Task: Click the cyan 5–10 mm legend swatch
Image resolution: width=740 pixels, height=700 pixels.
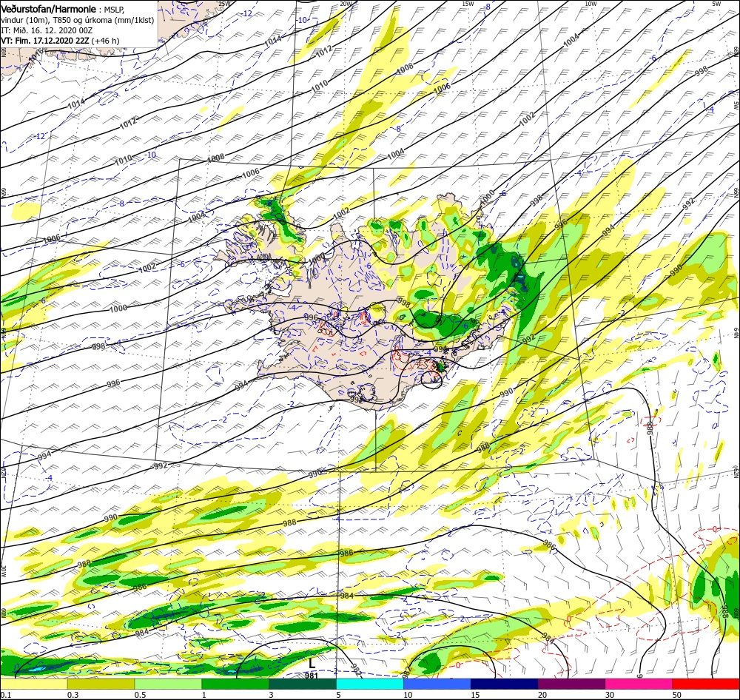Action: click(x=370, y=684)
